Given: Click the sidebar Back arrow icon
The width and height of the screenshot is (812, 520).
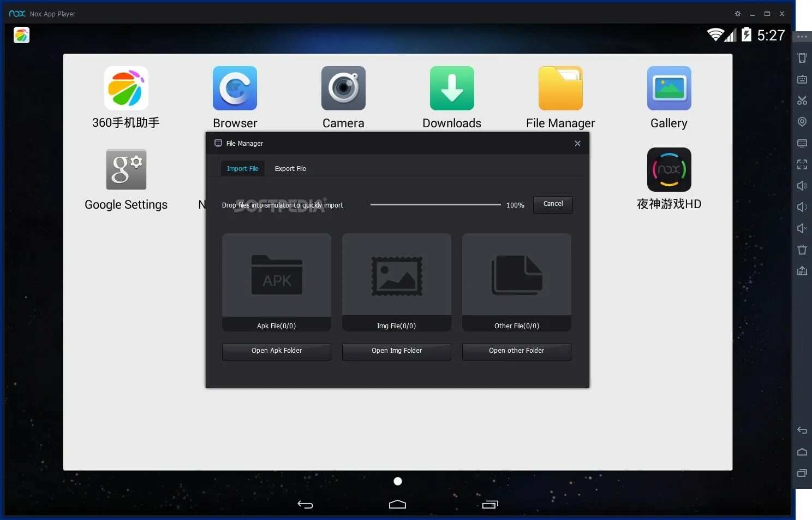Looking at the screenshot, I should (802, 430).
